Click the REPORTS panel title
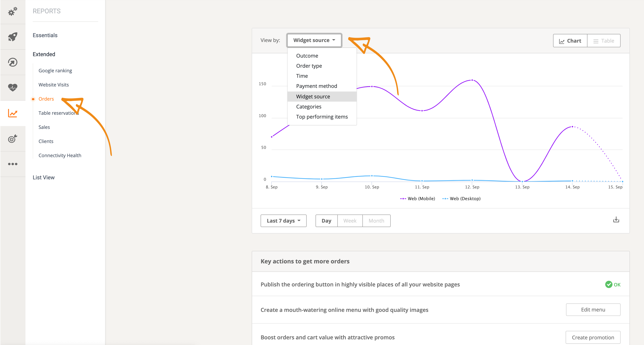Image resolution: width=644 pixels, height=345 pixels. point(46,11)
